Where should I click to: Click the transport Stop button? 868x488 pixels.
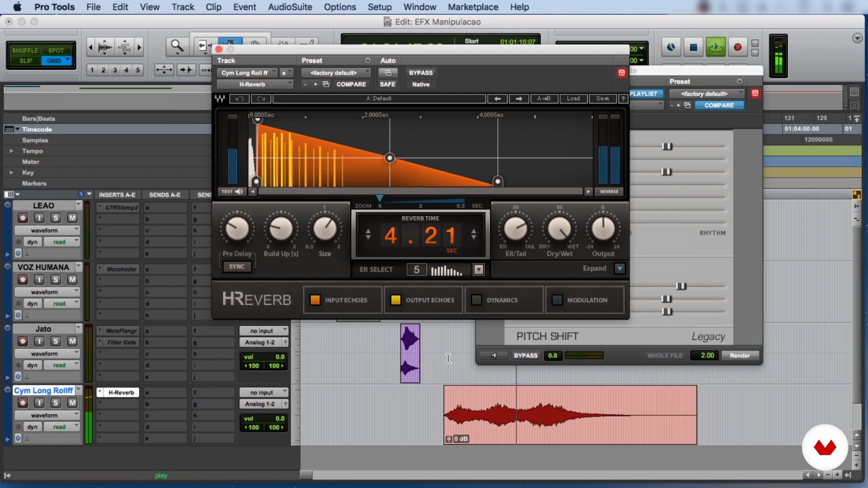click(693, 47)
